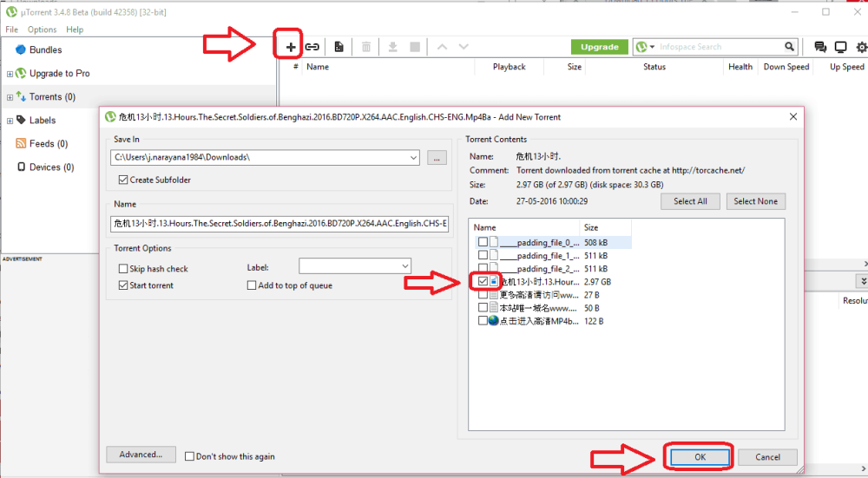Open Preferences gear icon
The height and width of the screenshot is (478, 868).
coord(861,48)
